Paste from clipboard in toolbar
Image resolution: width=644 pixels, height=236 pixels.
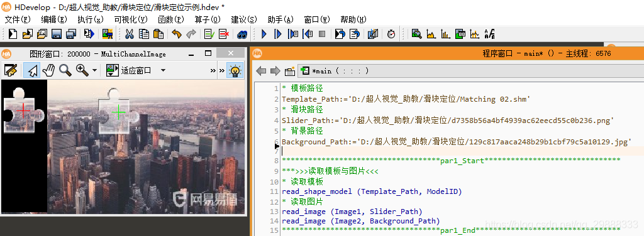click(158, 34)
